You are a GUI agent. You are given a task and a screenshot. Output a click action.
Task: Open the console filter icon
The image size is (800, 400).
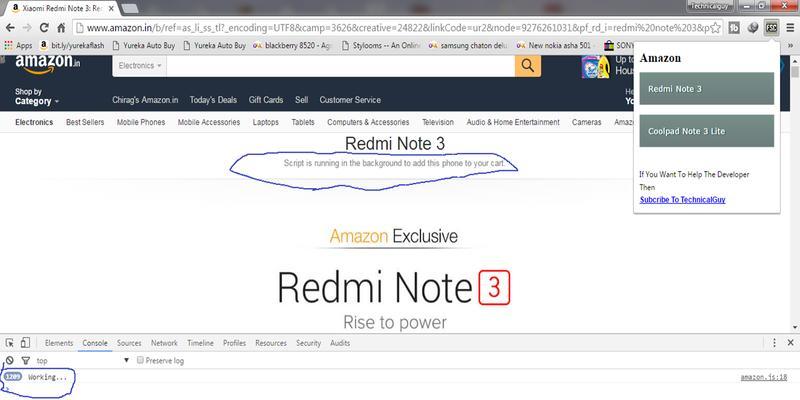click(x=26, y=360)
